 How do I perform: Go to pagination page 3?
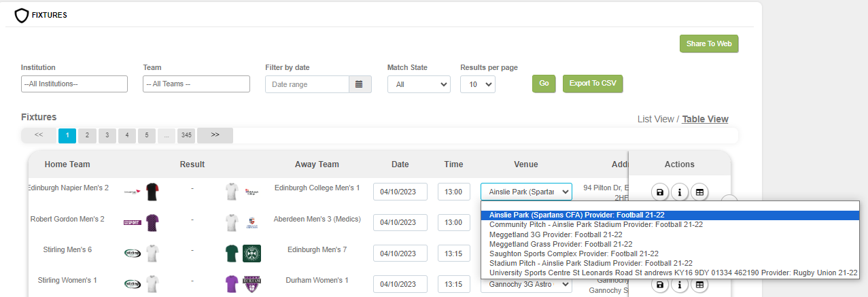(107, 135)
